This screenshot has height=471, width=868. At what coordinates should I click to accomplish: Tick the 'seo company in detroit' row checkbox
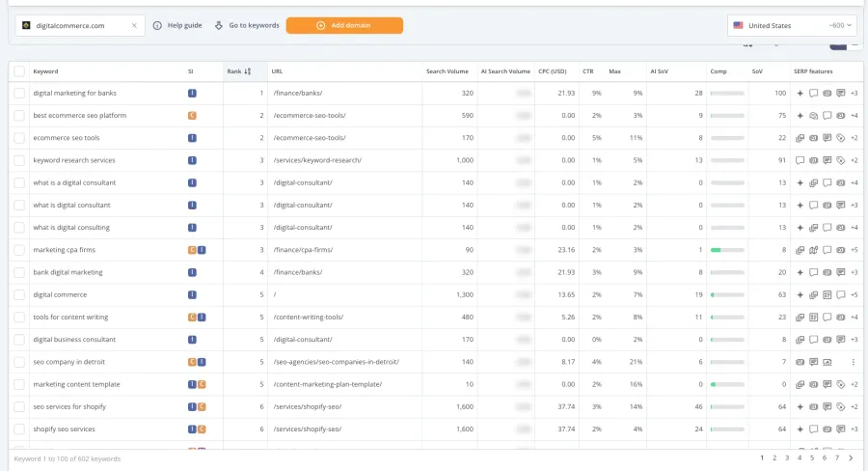(19, 362)
